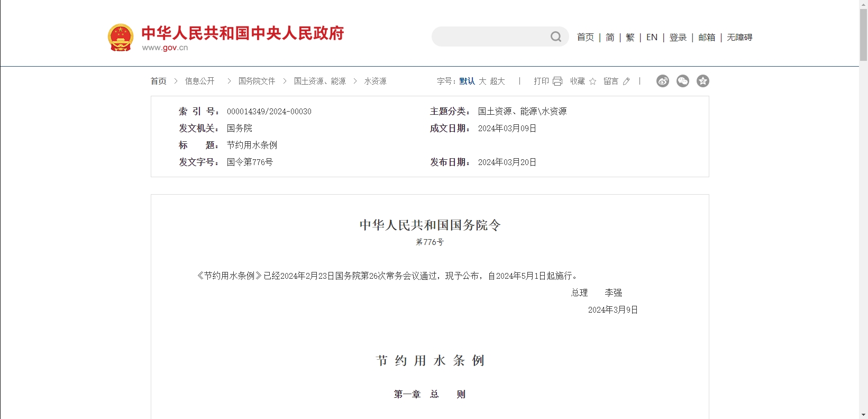
Task: Click topic category 国土资源、能源\水资源
Action: (522, 111)
